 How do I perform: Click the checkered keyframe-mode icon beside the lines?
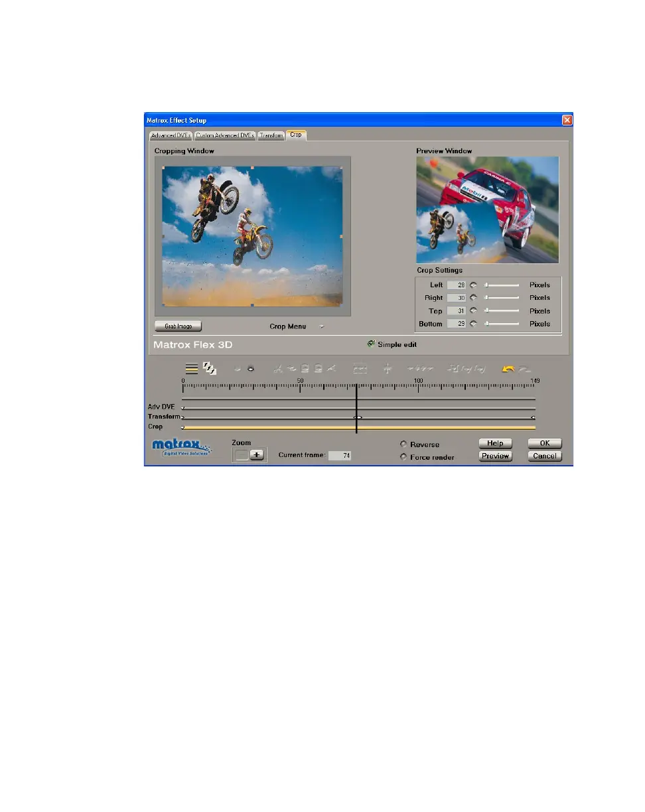[209, 368]
